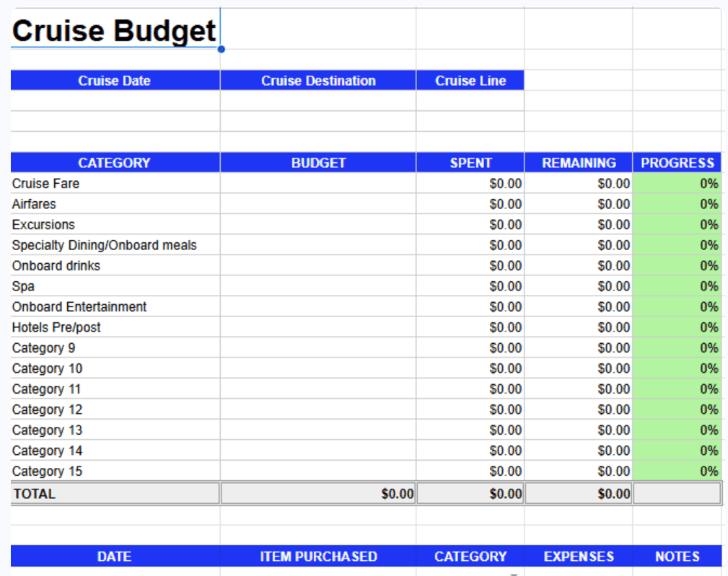
Task: Click the SPENT column header
Action: tap(470, 162)
